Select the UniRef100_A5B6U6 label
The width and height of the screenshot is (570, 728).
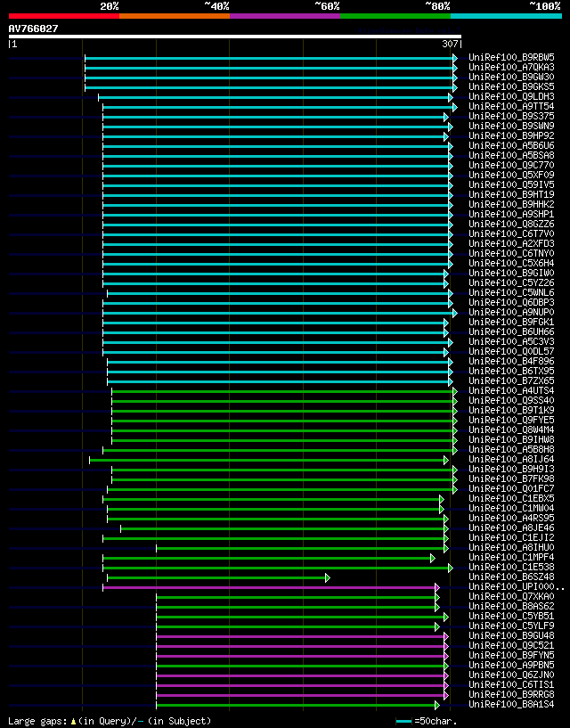pyautogui.click(x=511, y=146)
